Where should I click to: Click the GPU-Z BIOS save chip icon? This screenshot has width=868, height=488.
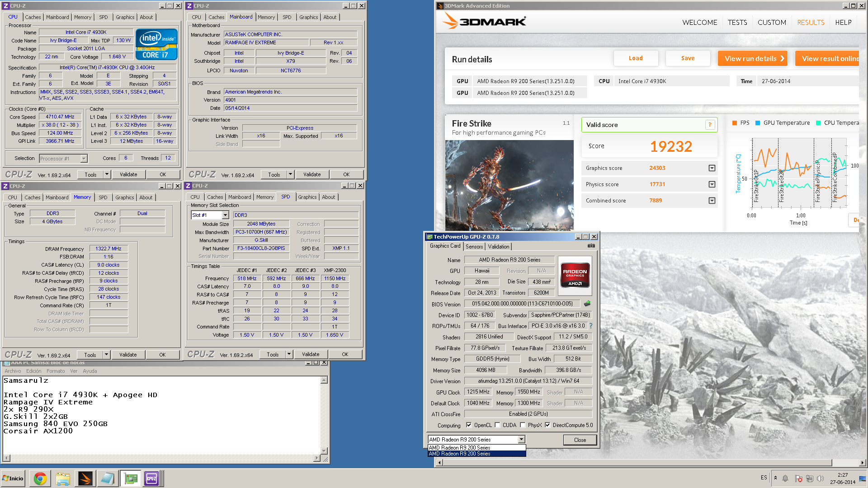[x=587, y=304]
